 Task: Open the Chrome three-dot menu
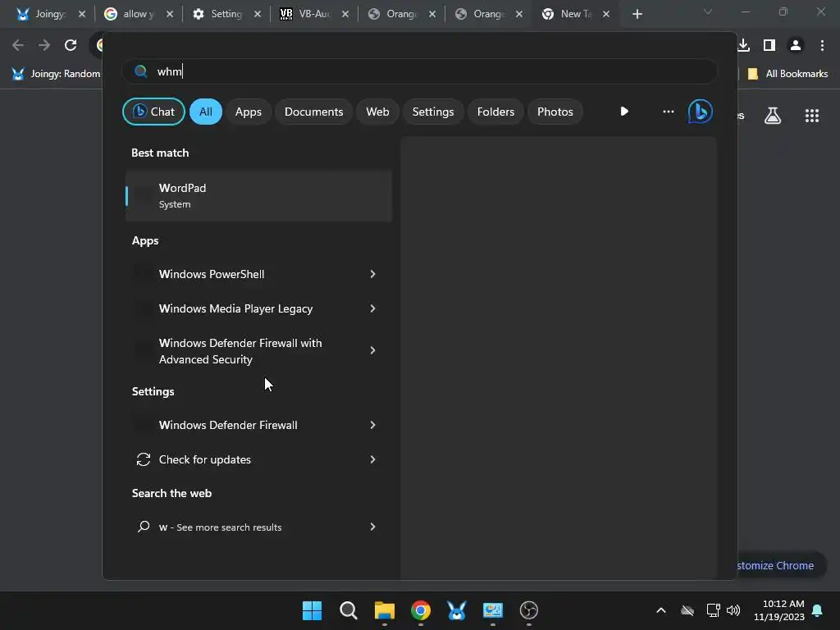click(x=822, y=45)
